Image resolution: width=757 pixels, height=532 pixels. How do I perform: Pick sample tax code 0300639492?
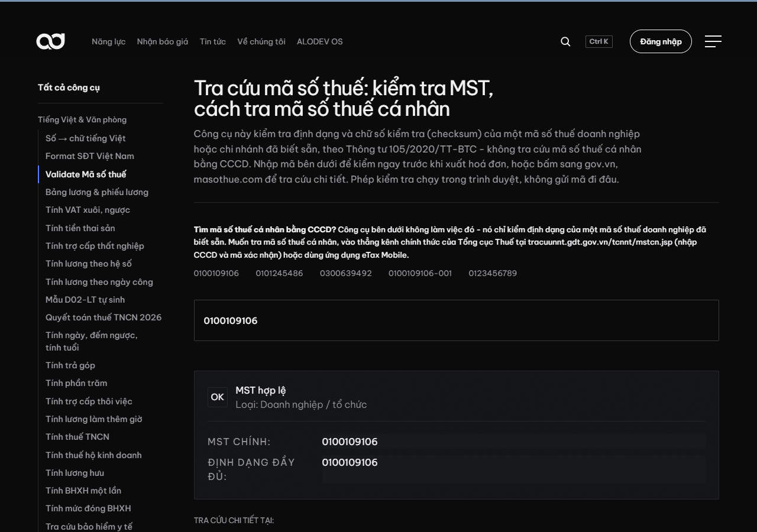coord(346,273)
